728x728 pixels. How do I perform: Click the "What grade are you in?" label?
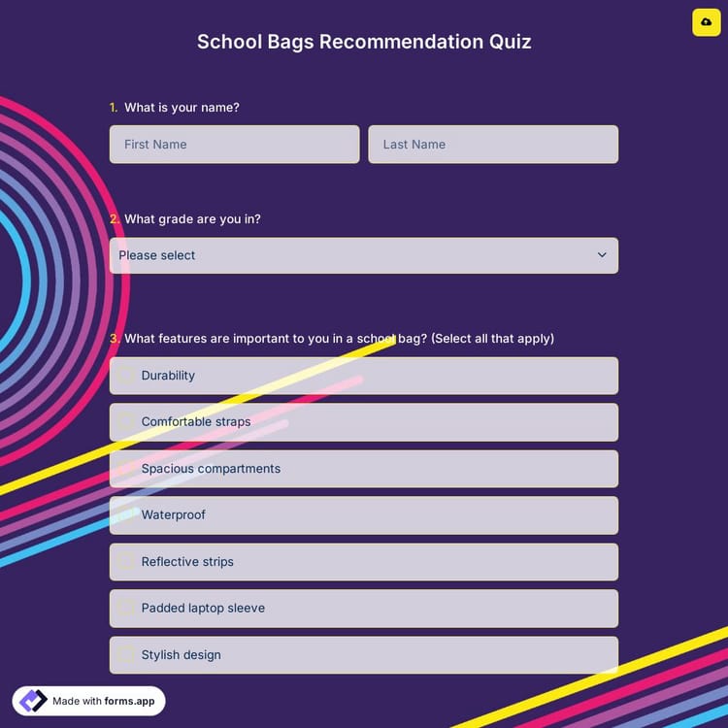tap(192, 219)
